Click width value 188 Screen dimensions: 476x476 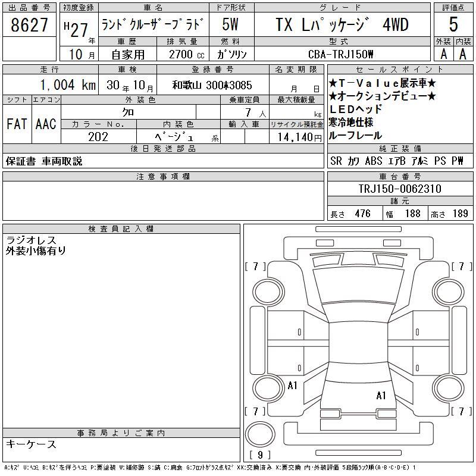(x=412, y=214)
